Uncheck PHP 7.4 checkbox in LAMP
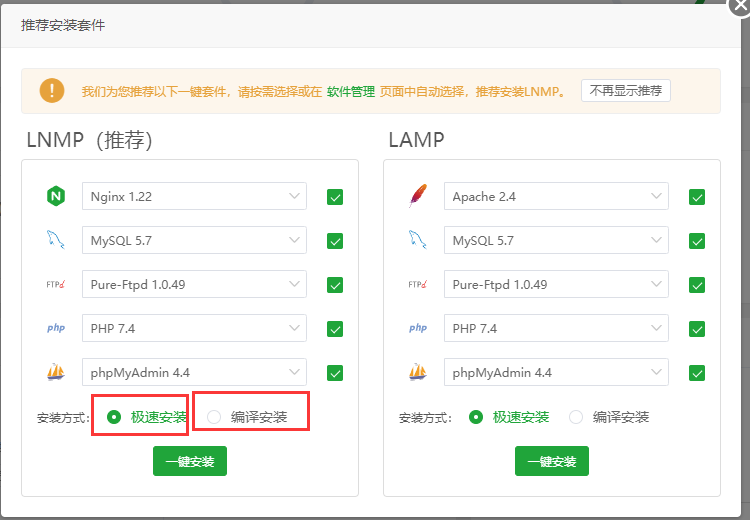The image size is (750, 520). coord(697,329)
